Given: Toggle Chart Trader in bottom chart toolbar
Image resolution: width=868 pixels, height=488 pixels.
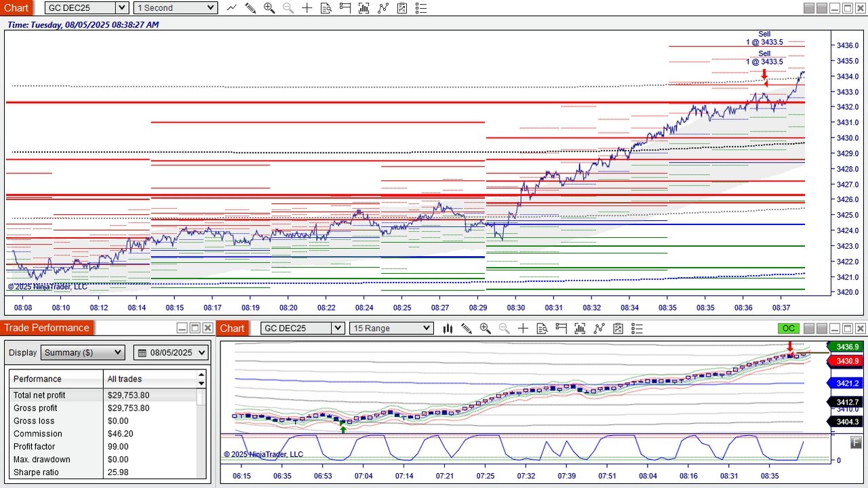Looking at the screenshot, I should point(561,328).
